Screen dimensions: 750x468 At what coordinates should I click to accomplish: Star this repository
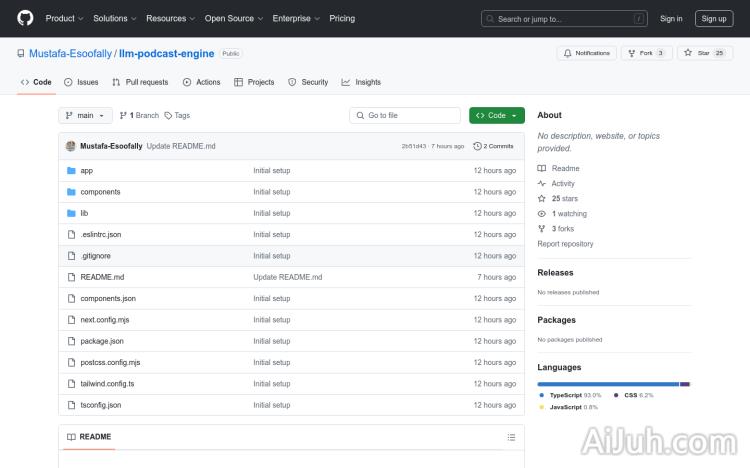[x=697, y=53]
